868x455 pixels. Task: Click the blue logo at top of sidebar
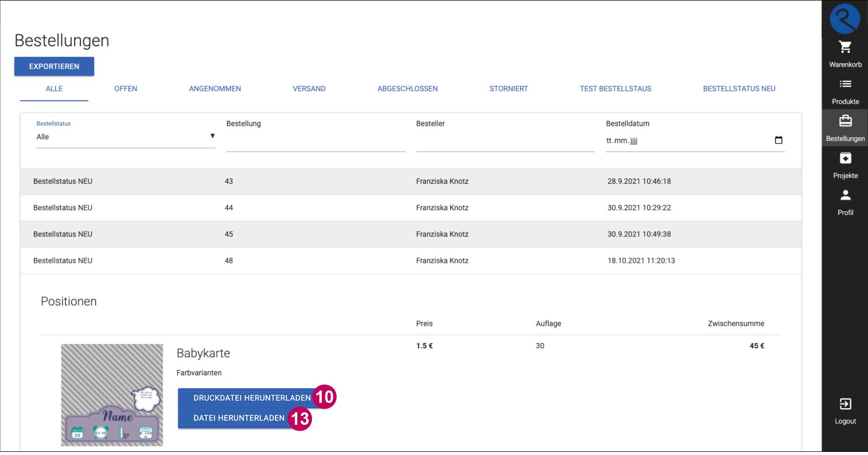(845, 19)
